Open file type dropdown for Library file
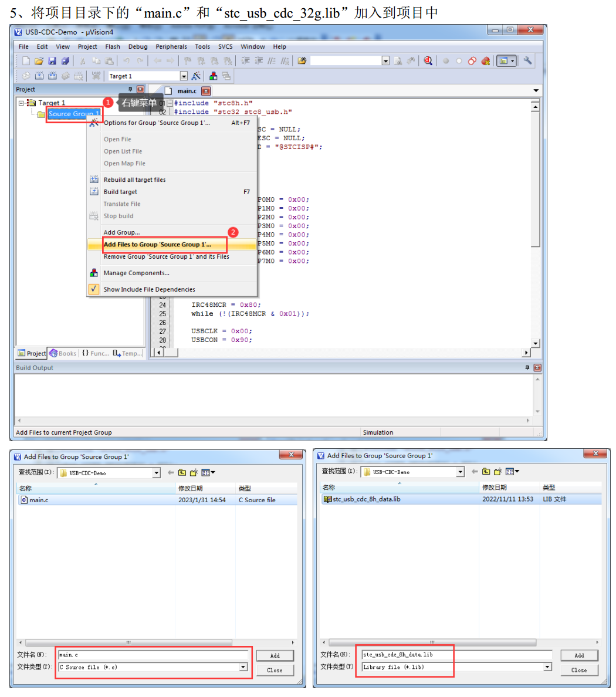The width and height of the screenshot is (616, 697). tap(547, 666)
